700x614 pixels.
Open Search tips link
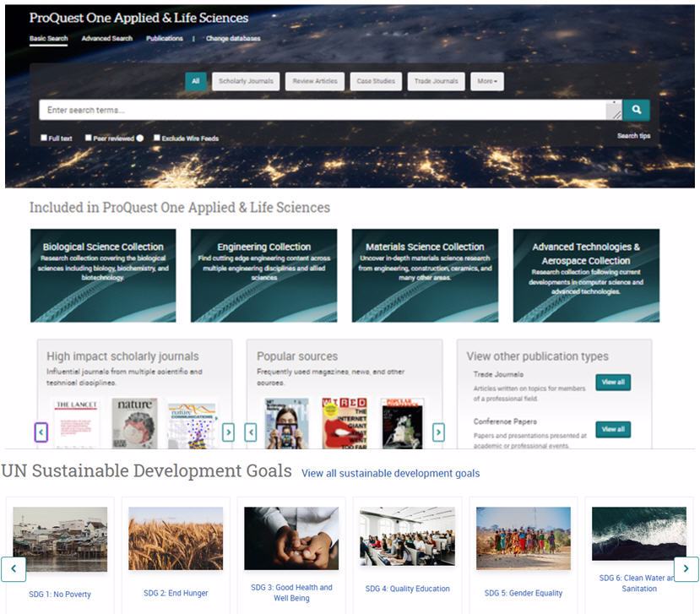click(x=633, y=136)
